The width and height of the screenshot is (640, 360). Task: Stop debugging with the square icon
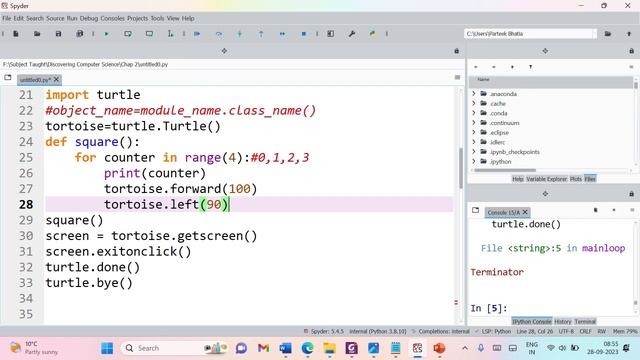click(304, 34)
